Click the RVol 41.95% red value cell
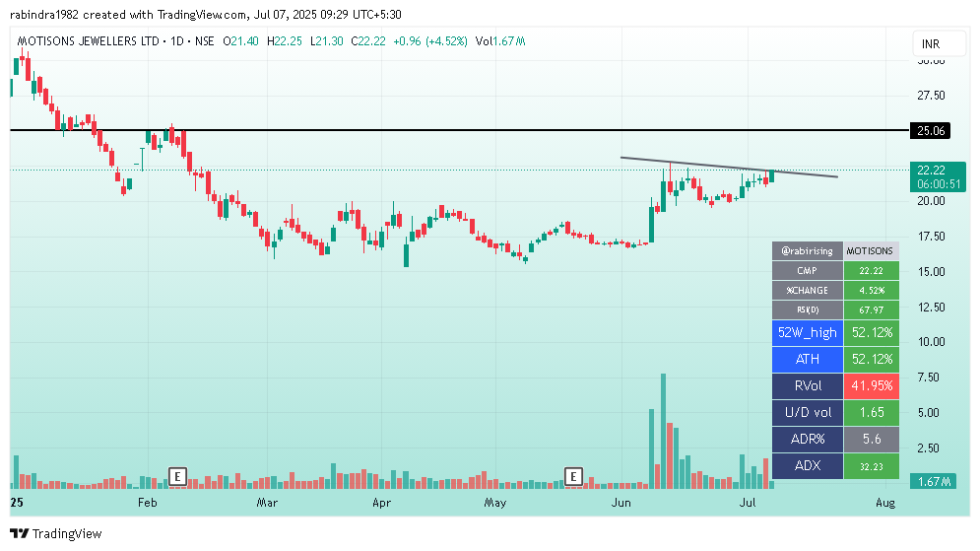The image size is (980, 551). 872,385
